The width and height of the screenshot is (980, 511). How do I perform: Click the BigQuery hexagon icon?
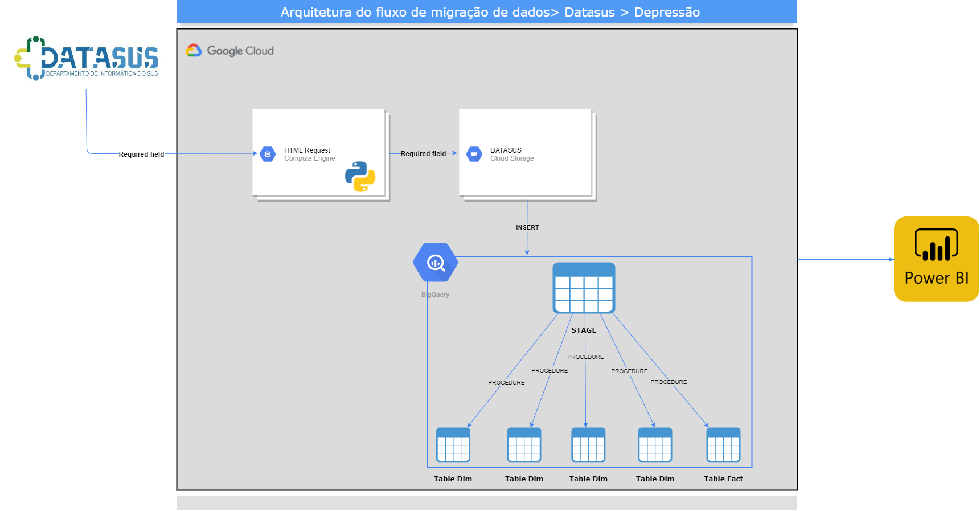(x=436, y=263)
